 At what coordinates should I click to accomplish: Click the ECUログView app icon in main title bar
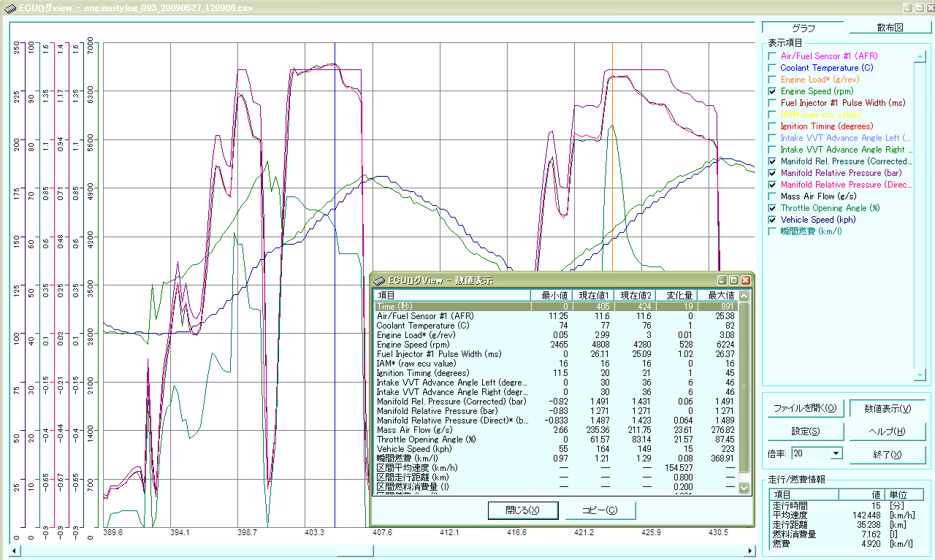[9, 8]
